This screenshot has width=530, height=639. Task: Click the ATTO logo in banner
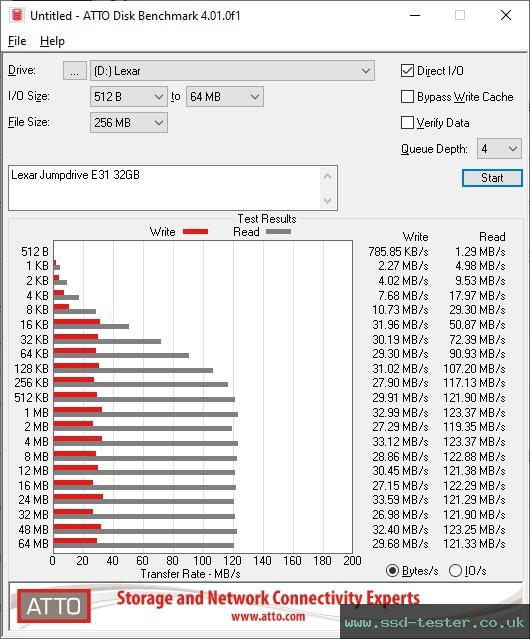[x=54, y=606]
